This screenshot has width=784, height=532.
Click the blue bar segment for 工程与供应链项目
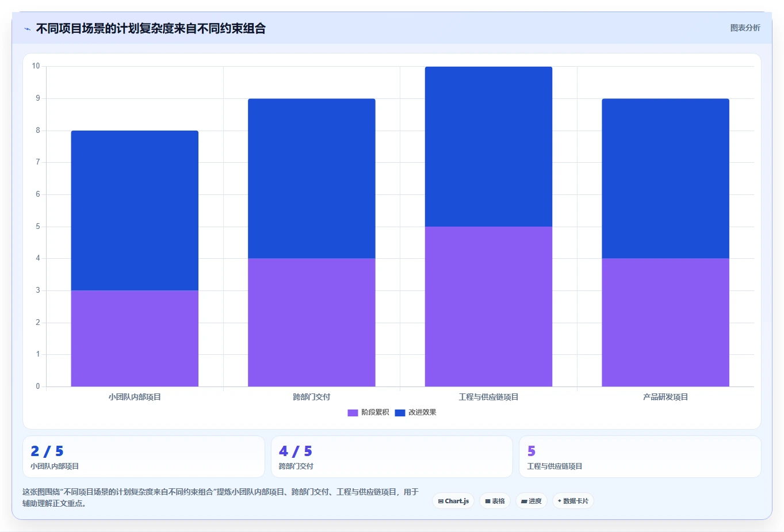click(488, 147)
